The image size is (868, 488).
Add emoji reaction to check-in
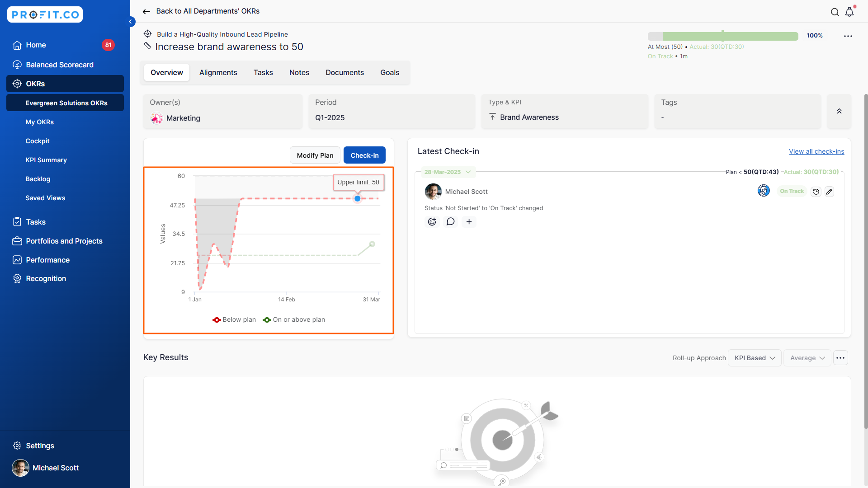pyautogui.click(x=432, y=222)
